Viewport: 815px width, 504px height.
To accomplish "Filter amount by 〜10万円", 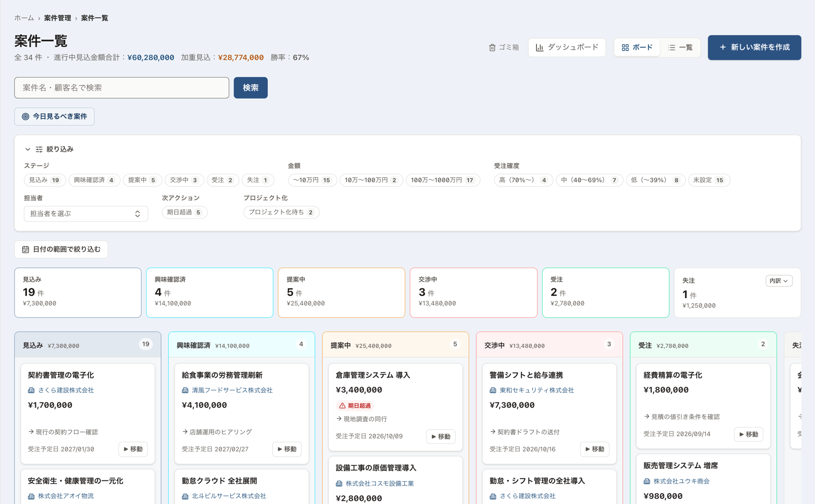I will point(312,180).
